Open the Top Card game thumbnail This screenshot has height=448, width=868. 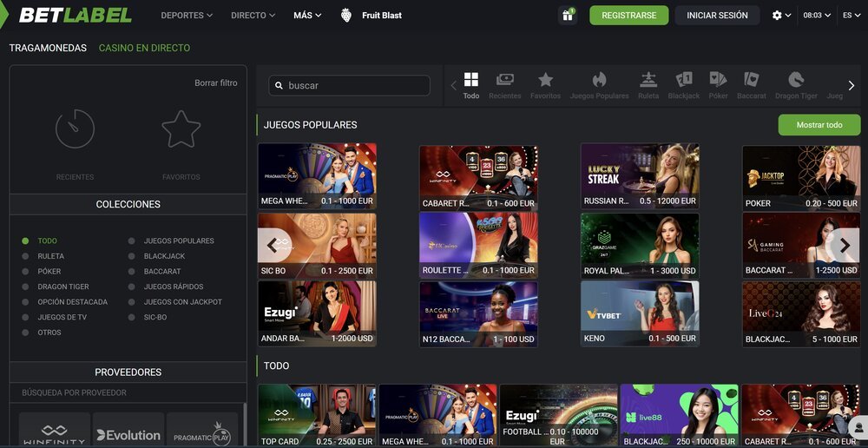(x=317, y=416)
